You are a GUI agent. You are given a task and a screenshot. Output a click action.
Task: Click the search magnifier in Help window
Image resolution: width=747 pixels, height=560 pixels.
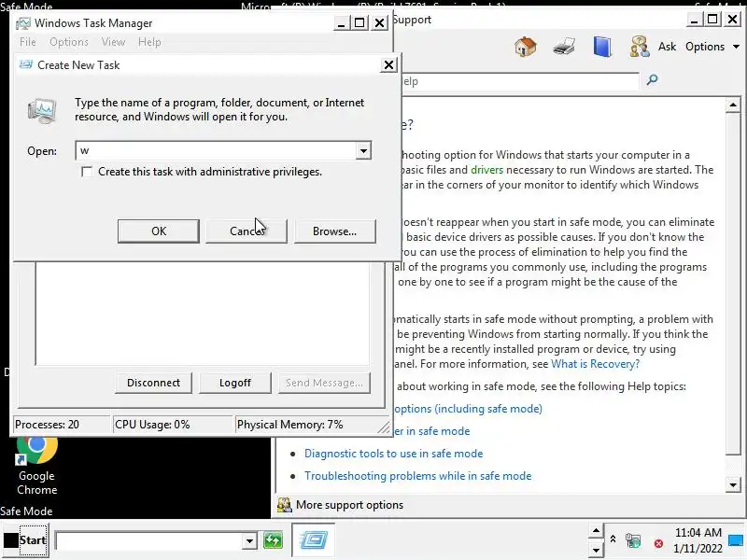[652, 79]
